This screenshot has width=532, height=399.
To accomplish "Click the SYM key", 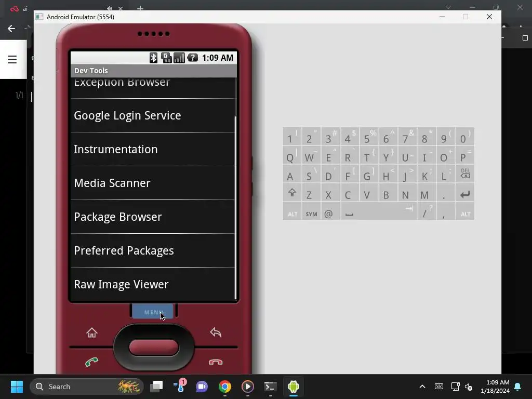I will tap(311, 211).
